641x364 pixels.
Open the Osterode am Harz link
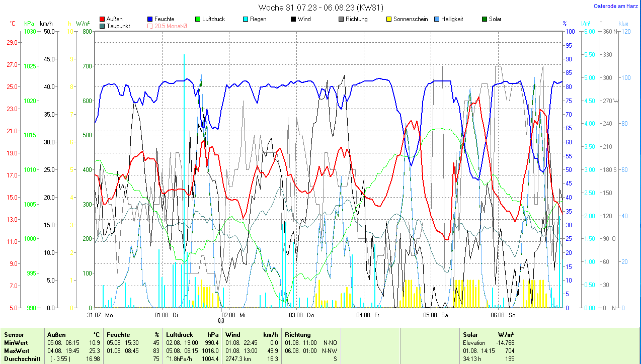pos(616,7)
